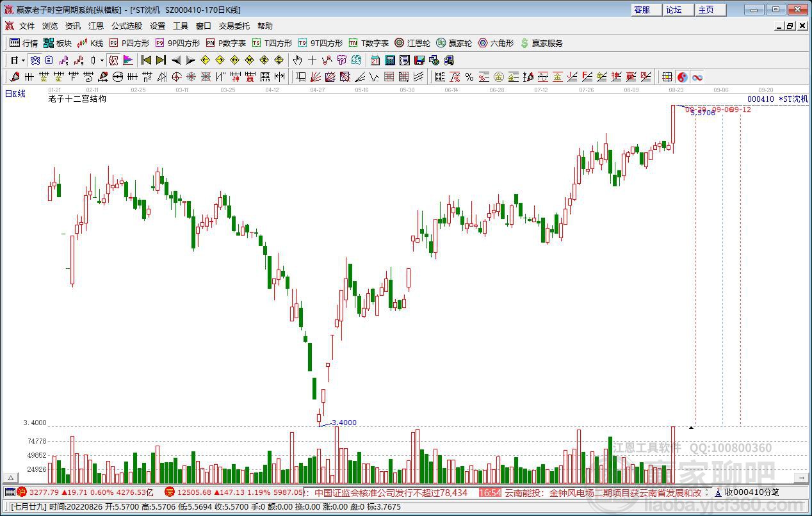Click the 日K线 period label
The width and height of the screenshot is (812, 516).
(15, 94)
